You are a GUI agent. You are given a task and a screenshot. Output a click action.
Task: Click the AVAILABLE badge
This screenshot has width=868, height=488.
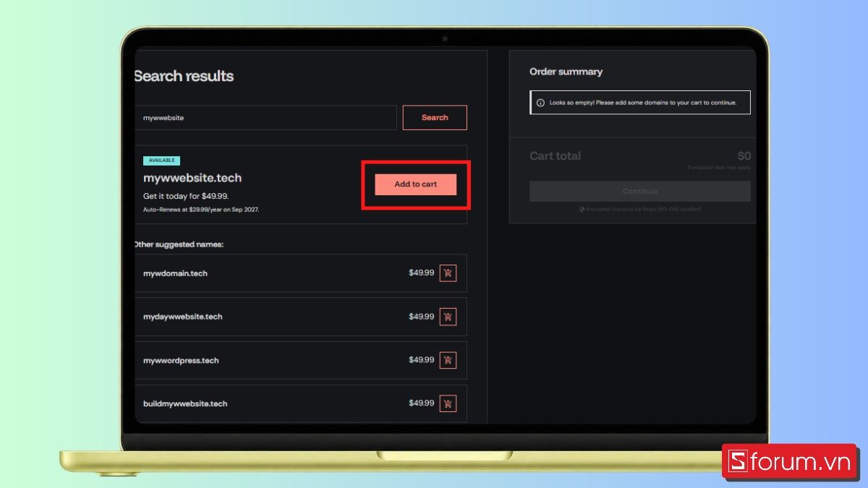point(161,160)
